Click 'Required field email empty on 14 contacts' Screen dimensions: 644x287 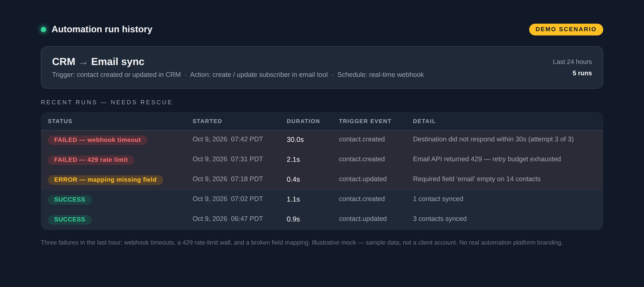477,179
